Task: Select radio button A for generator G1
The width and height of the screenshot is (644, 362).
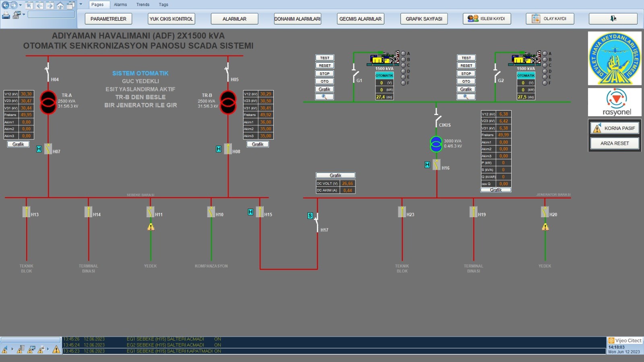Action: (403, 53)
